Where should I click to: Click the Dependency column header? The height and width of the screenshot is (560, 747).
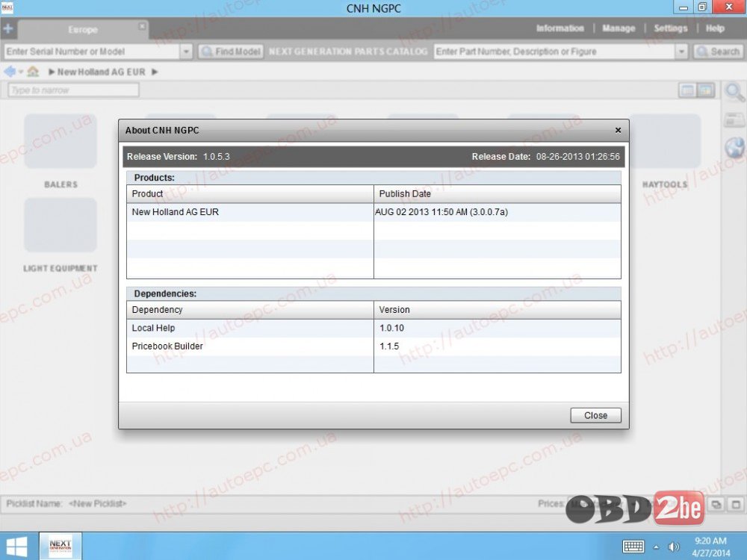[x=250, y=310]
